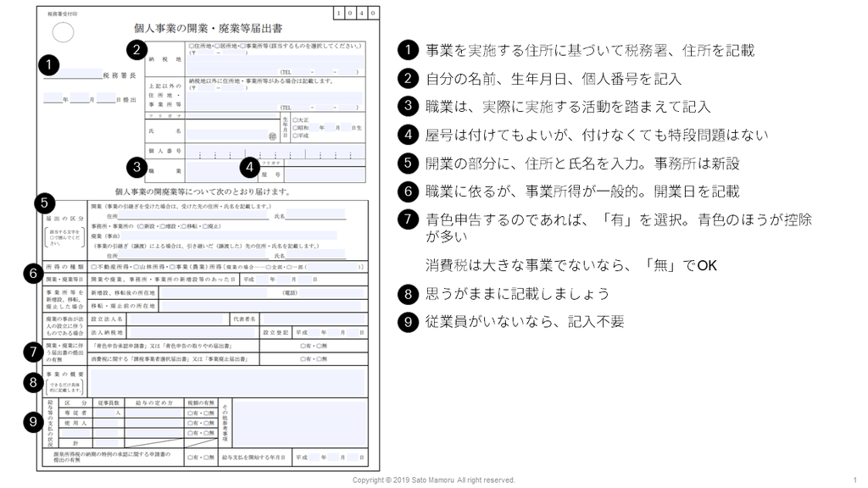
Task: Select the line 事業を実施する住所に基づいて税務署、住所を記載
Action: [x=590, y=50]
